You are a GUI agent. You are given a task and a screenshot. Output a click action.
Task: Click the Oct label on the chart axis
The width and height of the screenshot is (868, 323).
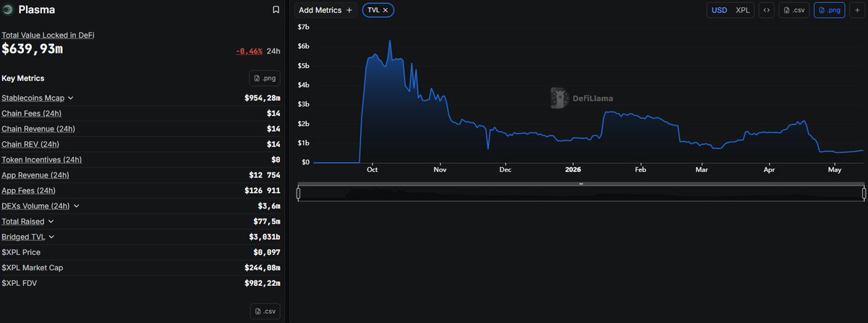coord(373,169)
